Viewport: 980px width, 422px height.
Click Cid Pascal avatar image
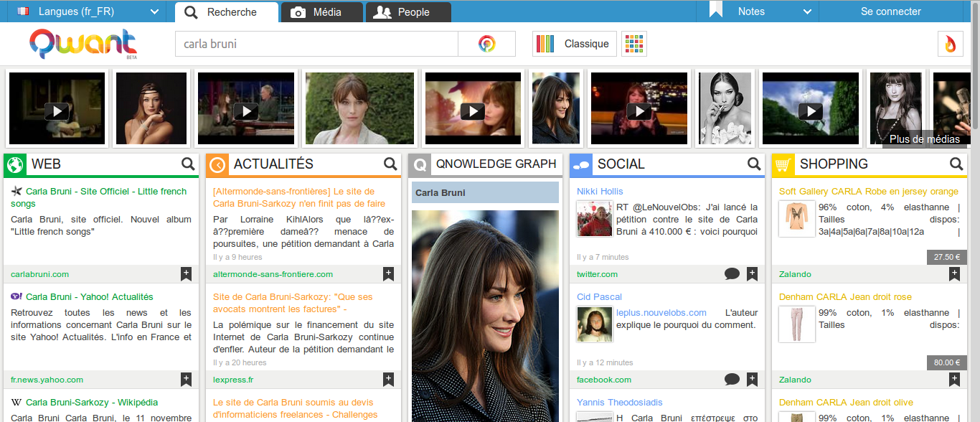(x=595, y=324)
